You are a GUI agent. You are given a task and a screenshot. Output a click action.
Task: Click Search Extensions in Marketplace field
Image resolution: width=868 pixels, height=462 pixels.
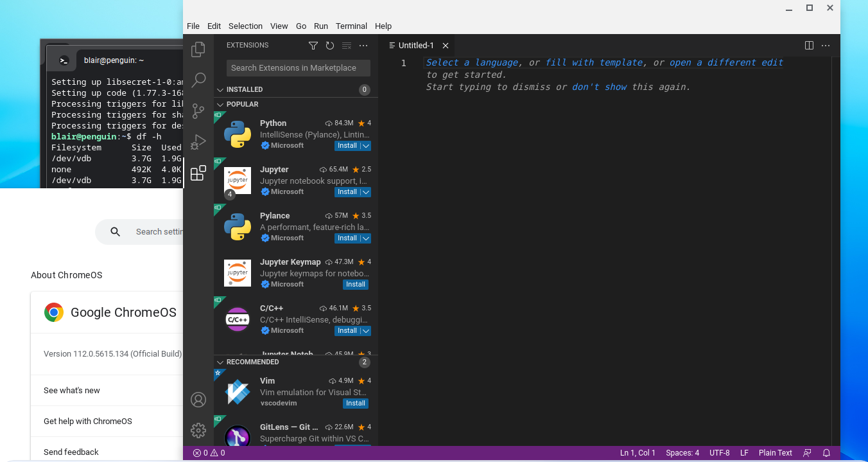coord(299,68)
